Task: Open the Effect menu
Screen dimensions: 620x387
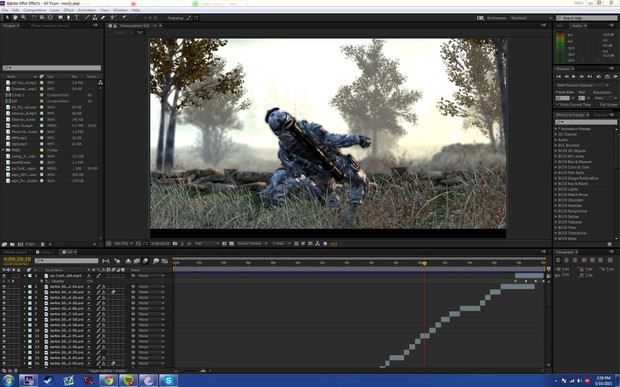Action: click(68, 10)
